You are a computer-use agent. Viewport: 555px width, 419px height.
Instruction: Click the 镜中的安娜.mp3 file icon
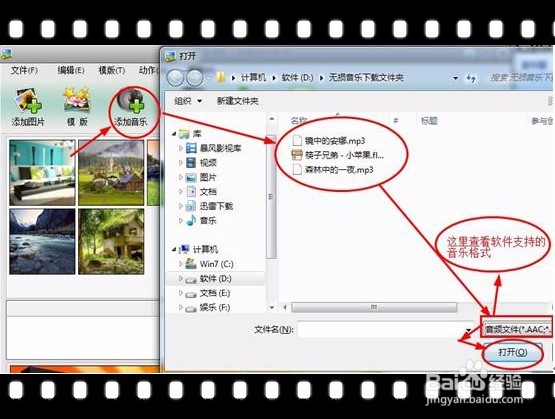(x=297, y=141)
